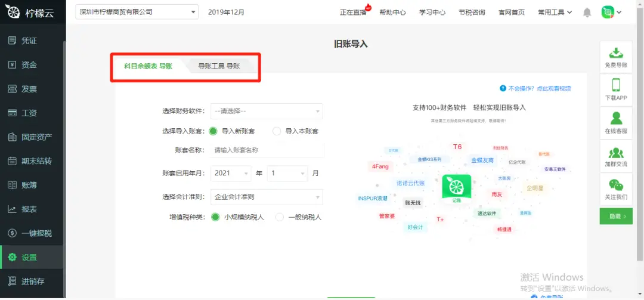Click the 设置 gear icon in sidebar
This screenshot has width=644, height=300.
13,257
